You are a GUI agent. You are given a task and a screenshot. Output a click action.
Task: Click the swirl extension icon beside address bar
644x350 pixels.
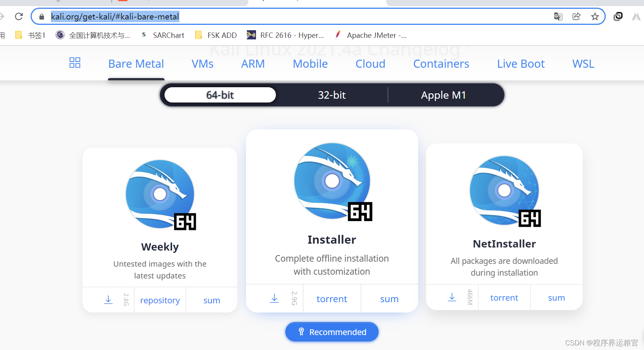618,16
